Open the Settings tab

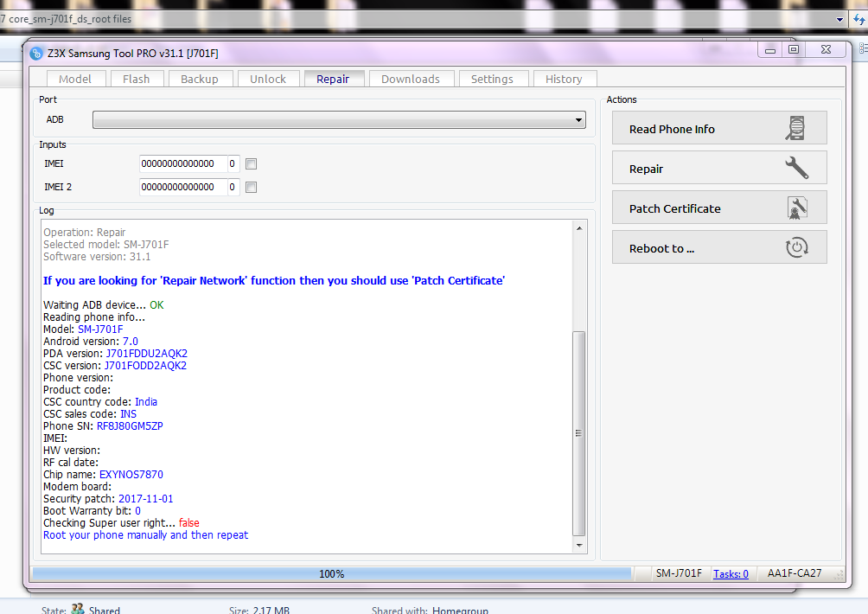click(492, 80)
